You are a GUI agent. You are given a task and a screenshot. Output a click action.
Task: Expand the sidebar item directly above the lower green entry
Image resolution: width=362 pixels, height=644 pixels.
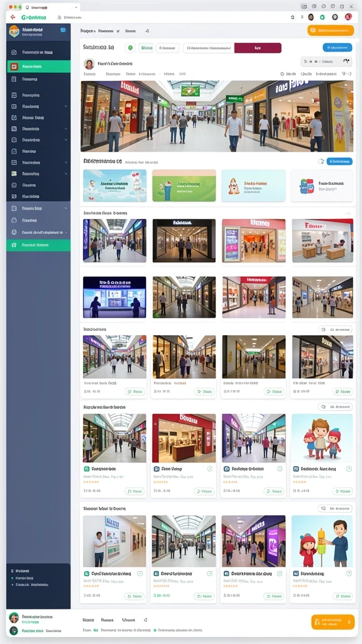(x=38, y=233)
